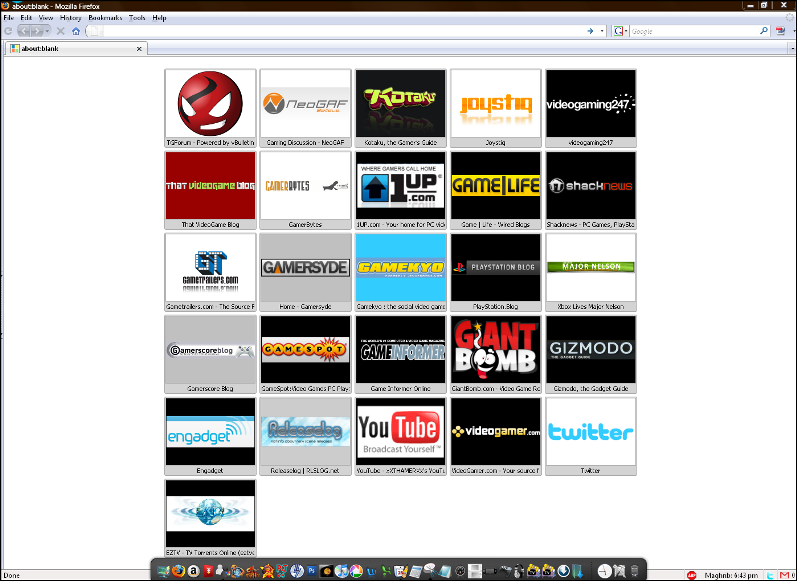
Task: Open the PlayStation Blog thumbnail
Action: pyautogui.click(x=496, y=272)
